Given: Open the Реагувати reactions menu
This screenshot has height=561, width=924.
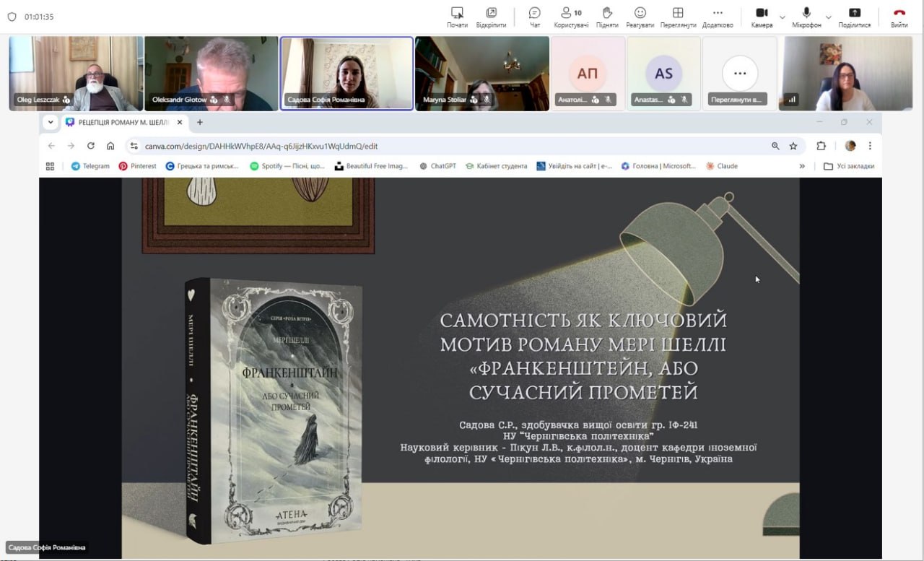Looking at the screenshot, I should point(640,17).
